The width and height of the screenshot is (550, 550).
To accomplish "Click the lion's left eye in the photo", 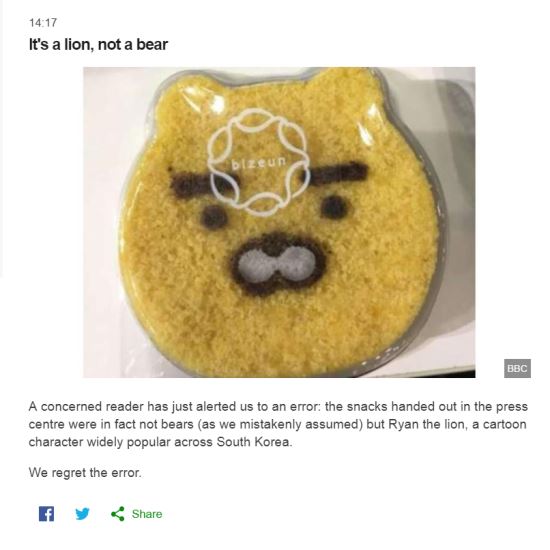I will click(x=214, y=217).
